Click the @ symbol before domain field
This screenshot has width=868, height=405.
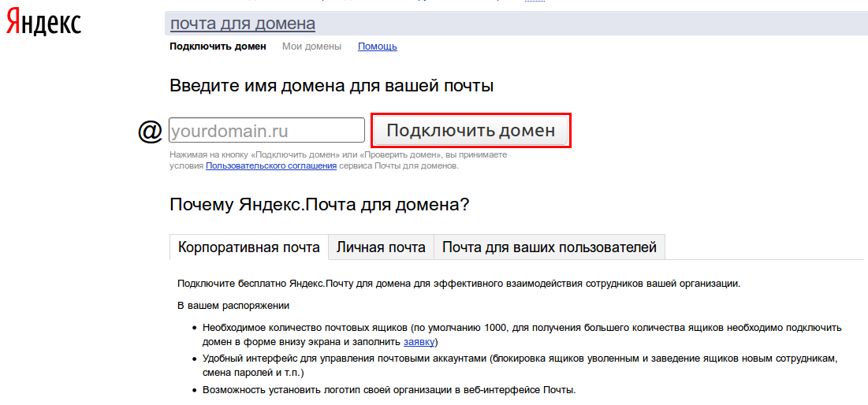pos(150,132)
